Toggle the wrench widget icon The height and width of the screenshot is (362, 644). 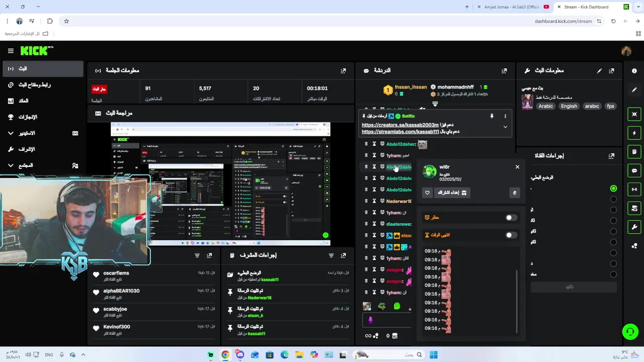point(634,227)
